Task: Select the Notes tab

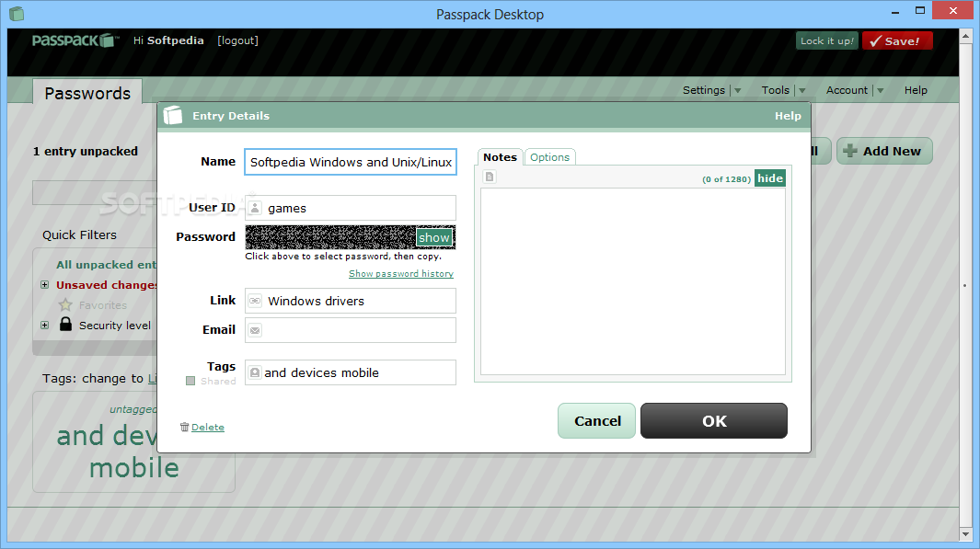Action: coord(500,157)
